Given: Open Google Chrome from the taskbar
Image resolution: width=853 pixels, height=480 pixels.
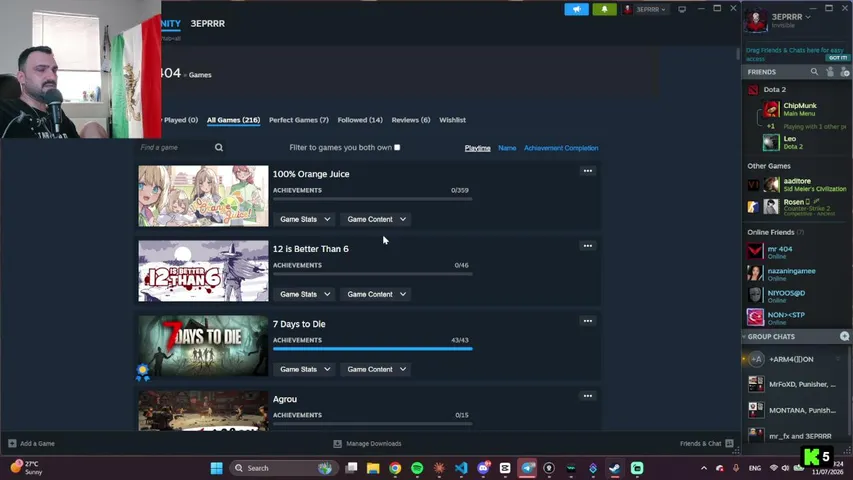Looking at the screenshot, I should pyautogui.click(x=395, y=468).
